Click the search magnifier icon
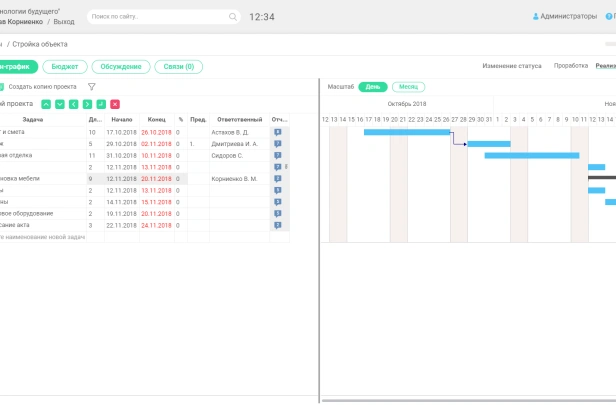 point(233,17)
